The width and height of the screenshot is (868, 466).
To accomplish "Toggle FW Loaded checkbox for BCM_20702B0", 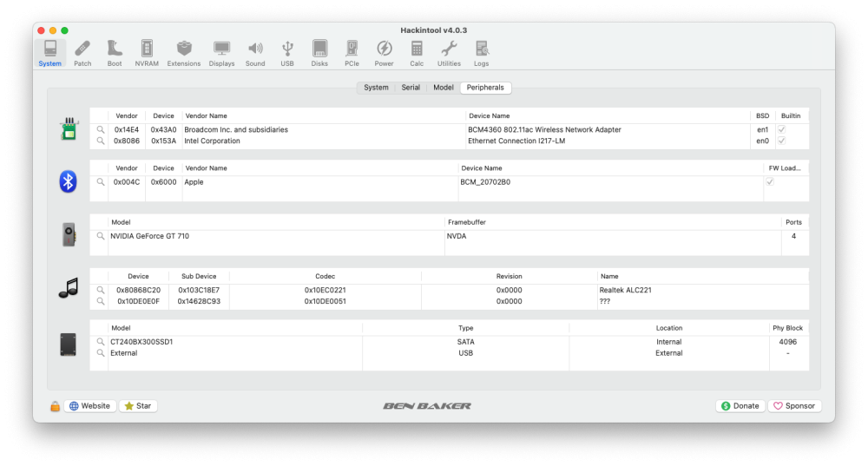I will tap(769, 181).
